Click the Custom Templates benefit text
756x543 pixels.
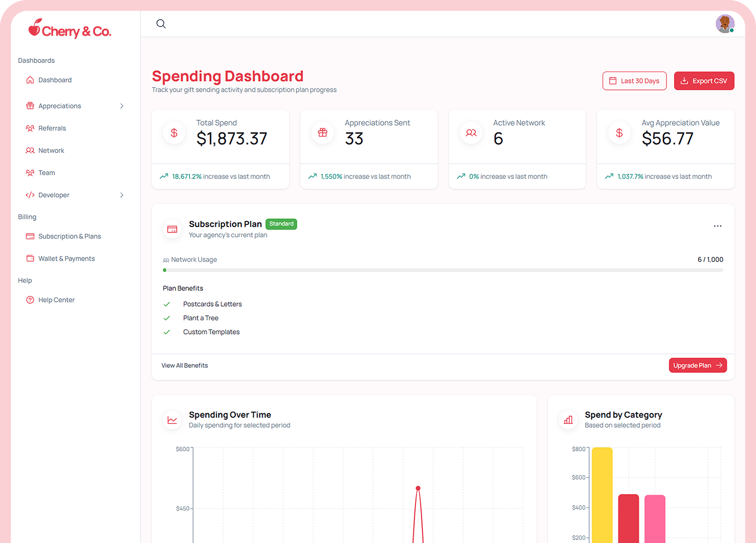[212, 332]
